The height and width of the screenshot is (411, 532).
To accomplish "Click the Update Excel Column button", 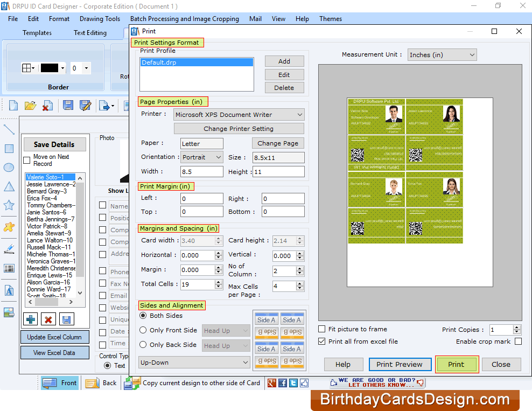I will pos(54,337).
